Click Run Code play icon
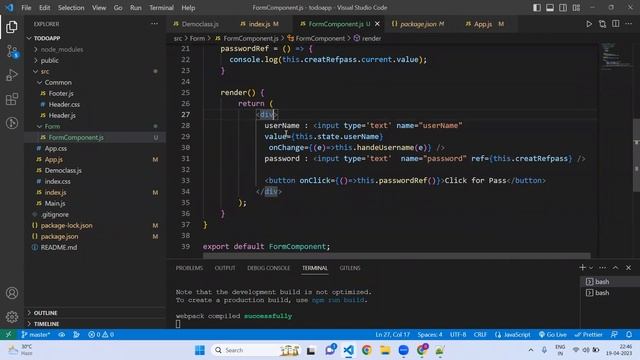640x360 pixels. click(589, 24)
